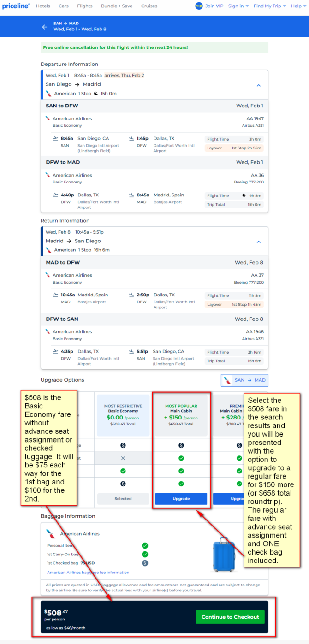Click Upgrade button for Main Cabin
The image size is (309, 644).
point(181,499)
